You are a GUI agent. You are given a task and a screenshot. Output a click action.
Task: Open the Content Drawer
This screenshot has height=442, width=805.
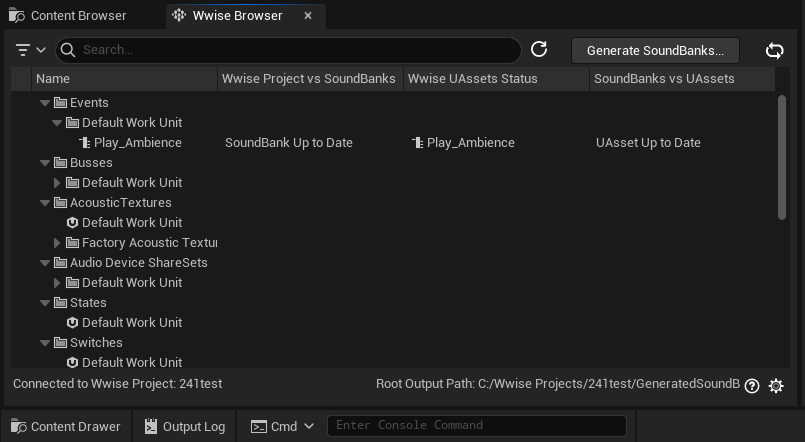point(66,426)
